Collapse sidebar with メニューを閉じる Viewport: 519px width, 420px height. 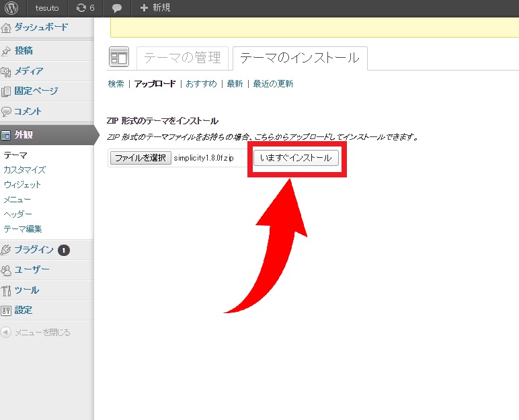point(42,332)
